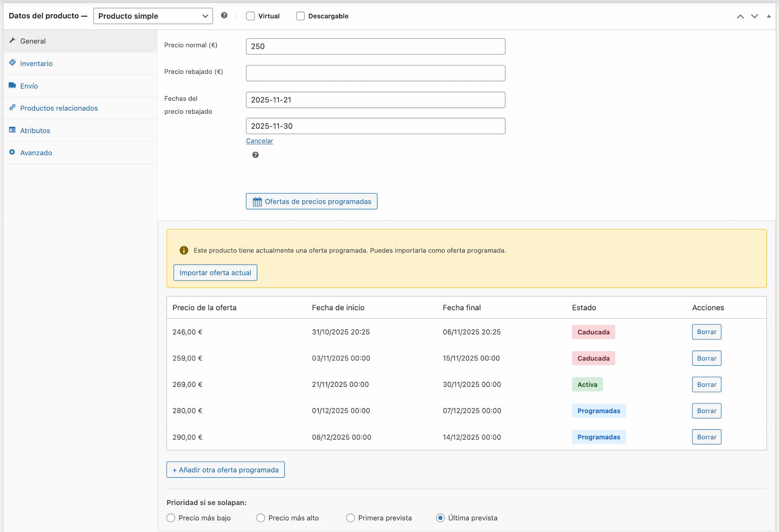The height and width of the screenshot is (532, 779).
Task: Enable the Virtual checkbox
Action: (250, 16)
